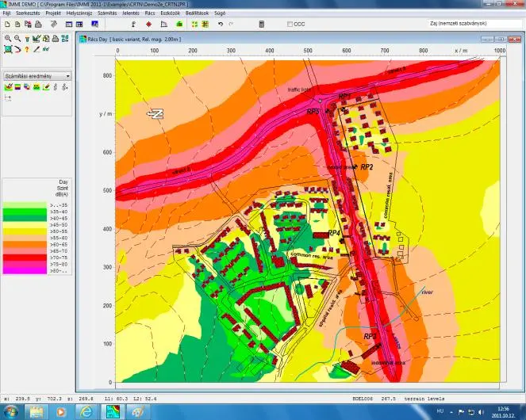
Task: Click the red diamond source icon
Action: [148, 25]
